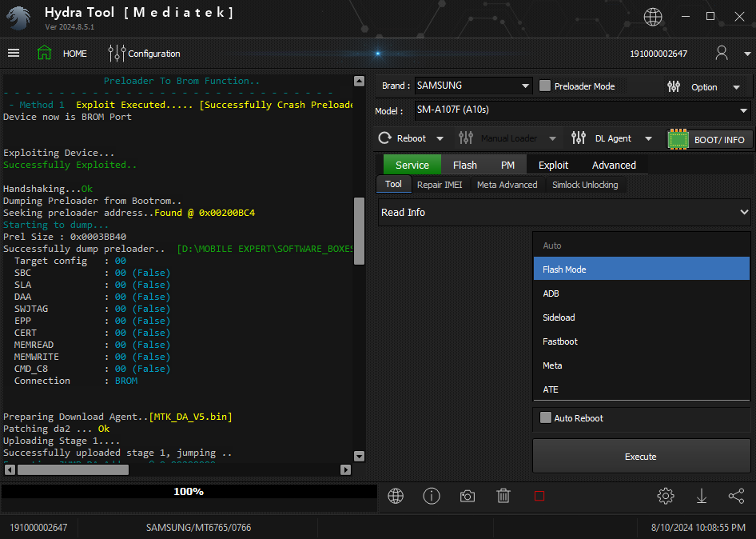Click the log vertical scrollbar thumb
Screen dimensions: 756x539
point(359,230)
